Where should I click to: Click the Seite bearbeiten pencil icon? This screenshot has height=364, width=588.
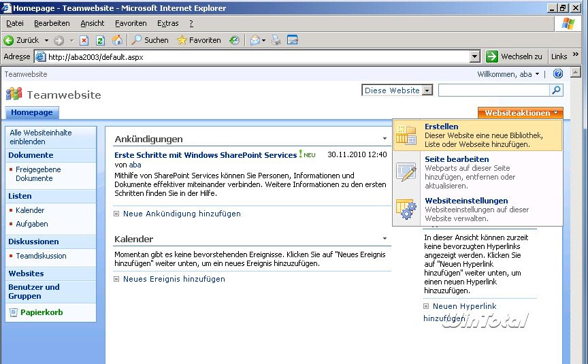[x=406, y=172]
